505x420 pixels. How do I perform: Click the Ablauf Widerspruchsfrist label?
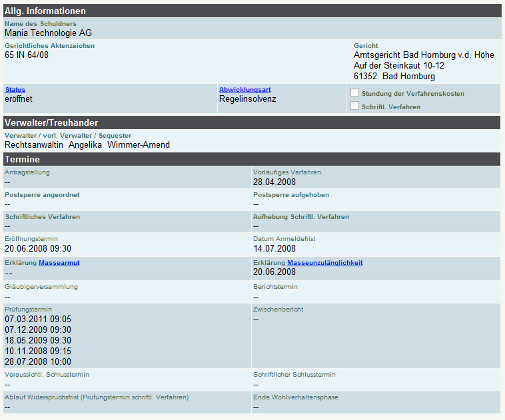pos(97,397)
